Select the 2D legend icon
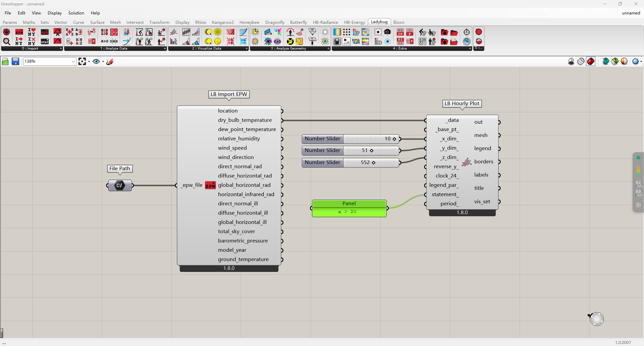This screenshot has width=644, height=346. pyautogui.click(x=378, y=41)
